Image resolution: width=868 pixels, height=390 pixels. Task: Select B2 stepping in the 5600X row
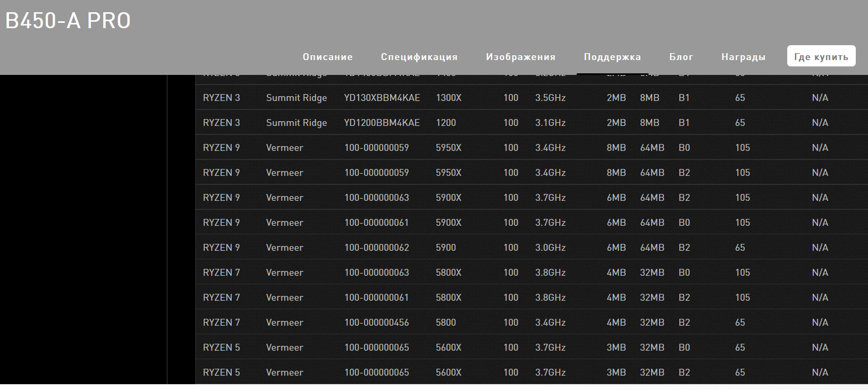pos(684,372)
